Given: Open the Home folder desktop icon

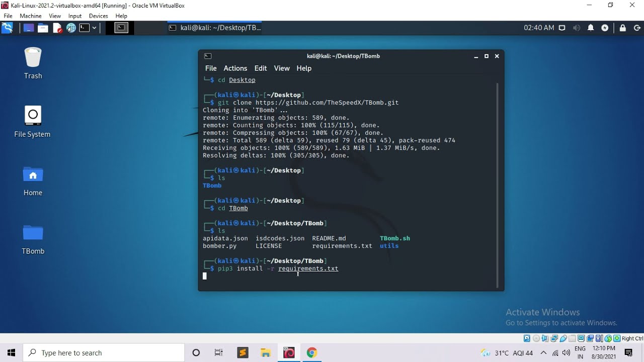Looking at the screenshot, I should point(33,181).
